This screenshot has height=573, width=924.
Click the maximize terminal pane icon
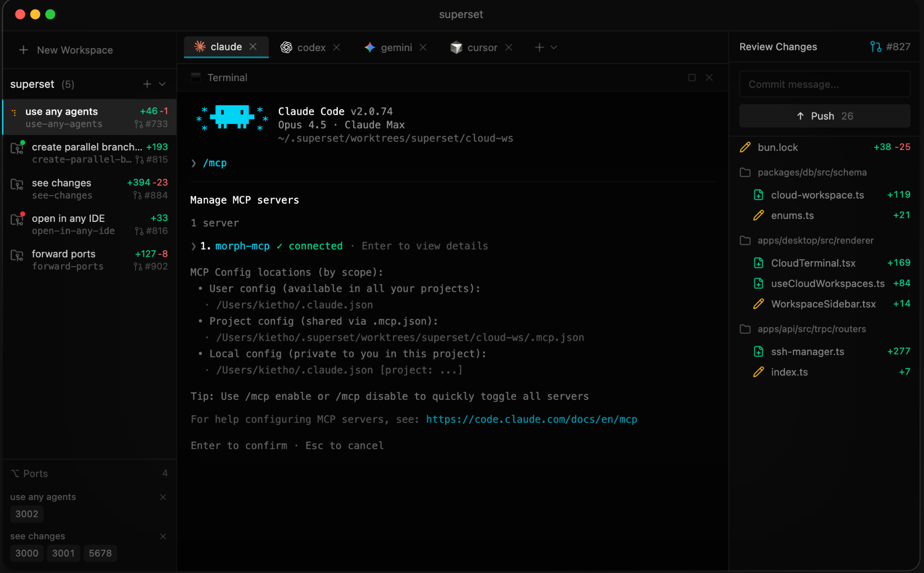[x=692, y=77]
